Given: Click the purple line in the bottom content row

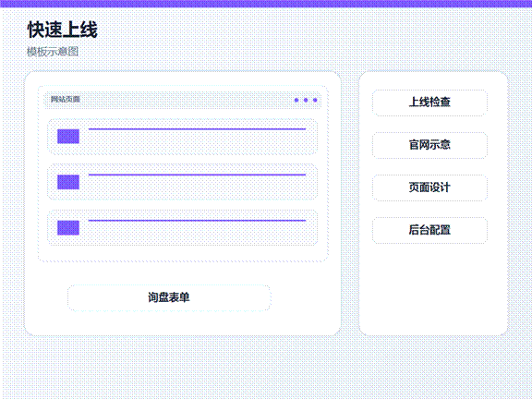Looking at the screenshot, I should point(197,221).
